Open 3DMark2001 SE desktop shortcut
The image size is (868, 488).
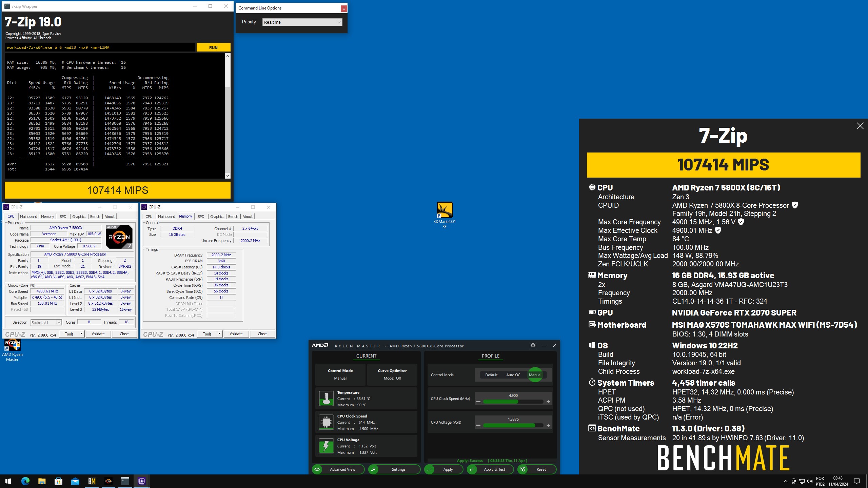[444, 215]
